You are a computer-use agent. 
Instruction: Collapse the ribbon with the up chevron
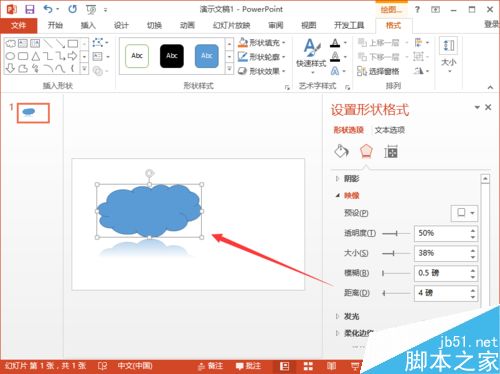click(x=490, y=87)
